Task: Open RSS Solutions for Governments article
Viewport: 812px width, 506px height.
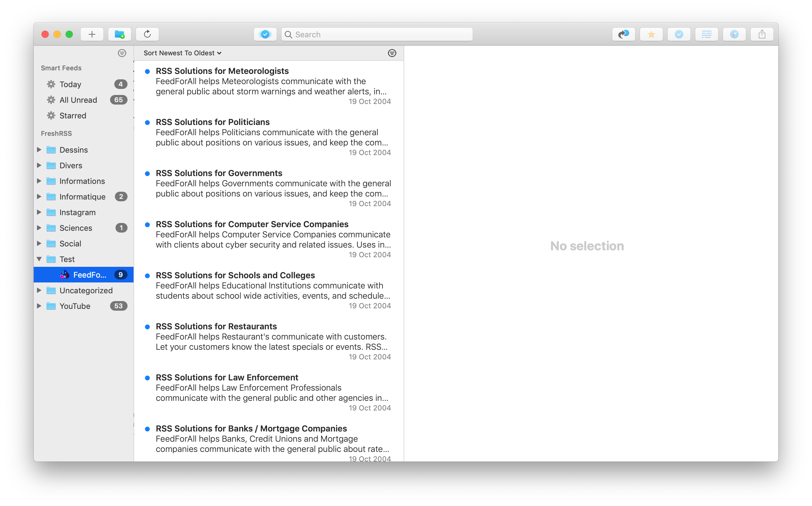Action: click(269, 188)
